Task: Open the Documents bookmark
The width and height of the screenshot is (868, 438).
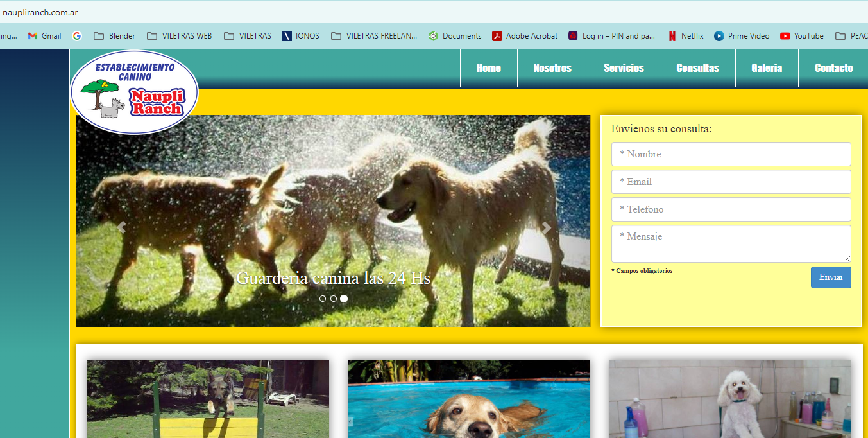Action: 455,36
